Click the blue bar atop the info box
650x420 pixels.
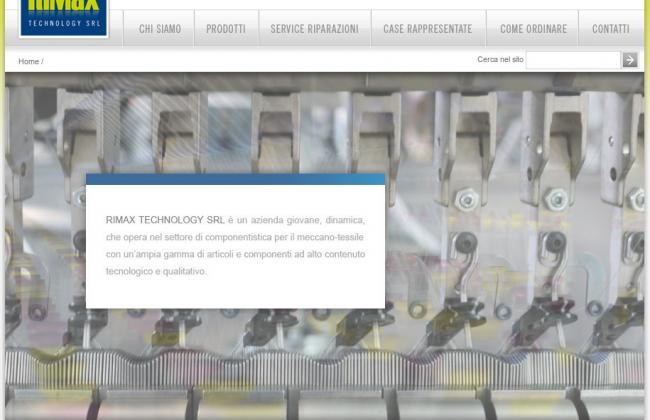click(235, 179)
